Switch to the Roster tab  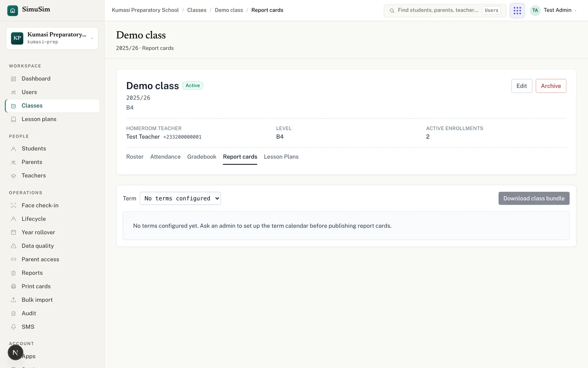pos(135,157)
